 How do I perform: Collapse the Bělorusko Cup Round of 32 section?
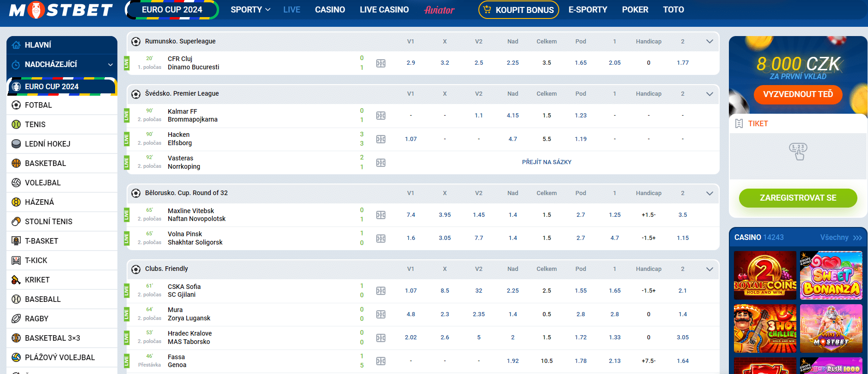(x=709, y=193)
